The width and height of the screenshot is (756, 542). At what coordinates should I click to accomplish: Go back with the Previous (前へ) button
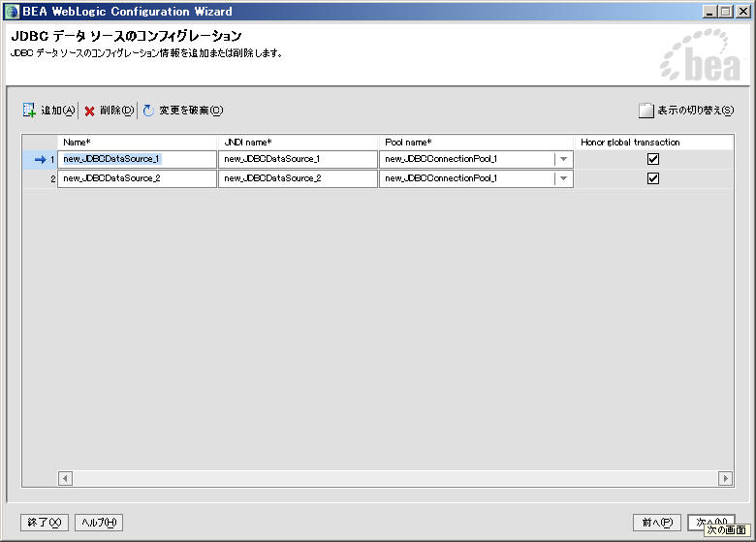click(655, 523)
